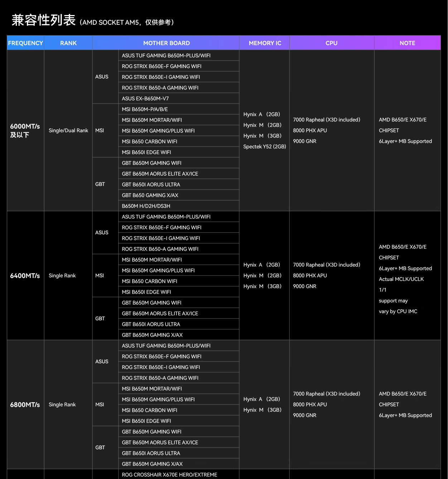Click GBT B650I AORUS ULTRA in 6000MT/s section

click(179, 184)
